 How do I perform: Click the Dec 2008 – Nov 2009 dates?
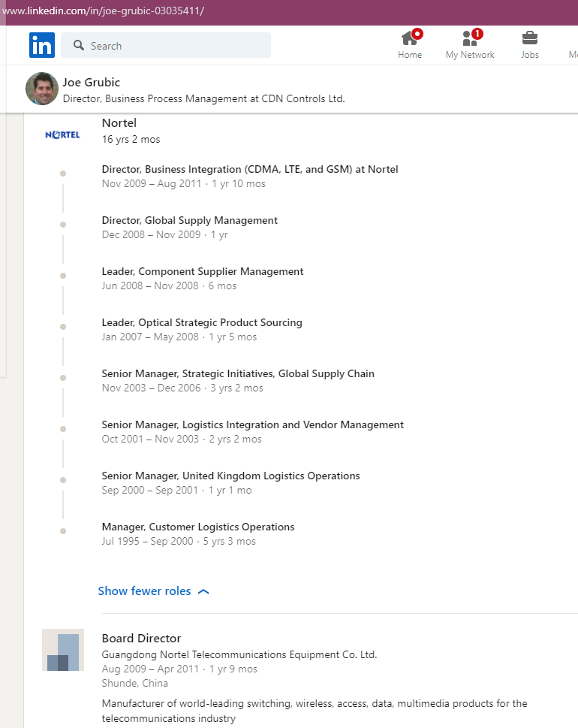coord(151,235)
